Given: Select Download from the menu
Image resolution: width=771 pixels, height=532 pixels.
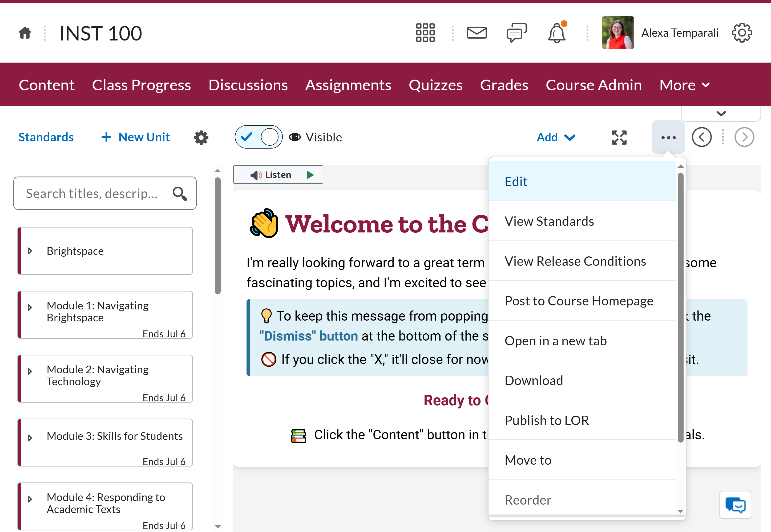Looking at the screenshot, I should (x=582, y=380).
